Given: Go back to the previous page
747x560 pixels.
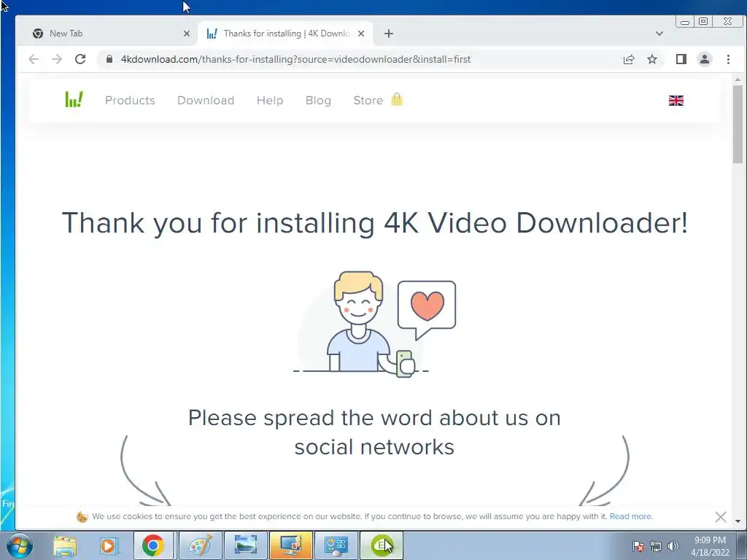Looking at the screenshot, I should tap(34, 59).
